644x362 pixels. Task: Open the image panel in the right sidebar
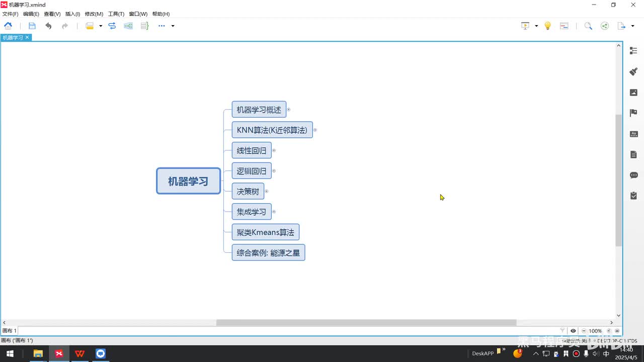point(633,93)
